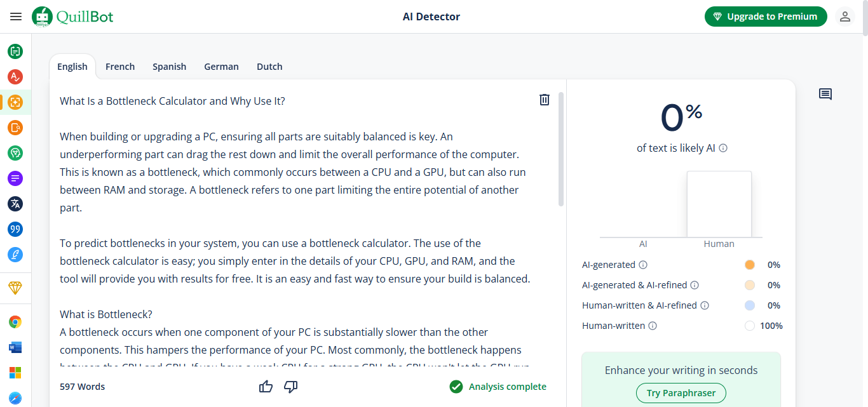Open the Grammar Checker sidebar icon

pos(15,77)
